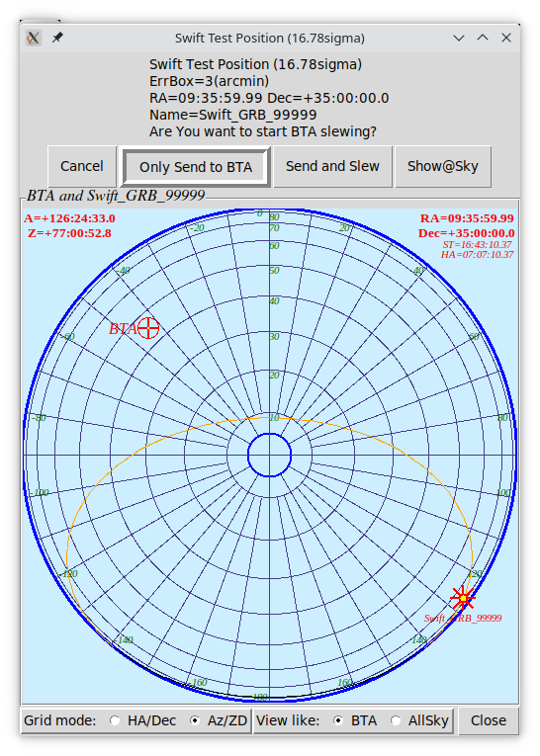Screen dimensions: 540x756
Task: Click the A=+126:24:33.0 azimuth readout
Action: tap(70, 218)
